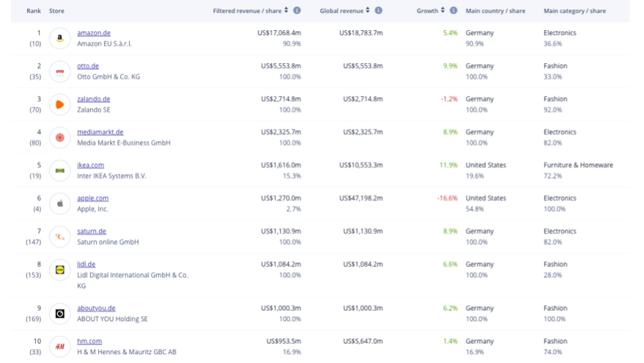This screenshot has width=644, height=363.
Task: Click global revenue US$10,553.3m for IKEA
Action: coord(361,165)
